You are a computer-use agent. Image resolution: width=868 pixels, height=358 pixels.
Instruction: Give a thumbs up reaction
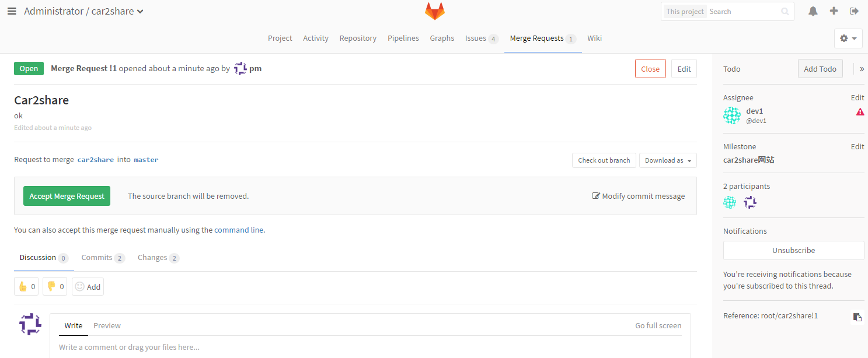[x=26, y=286]
